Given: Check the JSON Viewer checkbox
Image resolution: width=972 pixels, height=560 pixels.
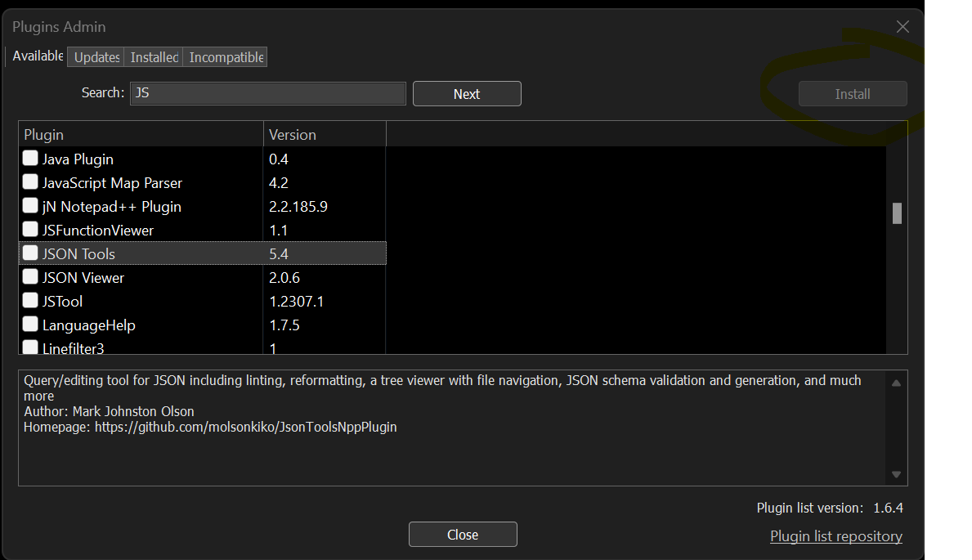Looking at the screenshot, I should coord(29,276).
